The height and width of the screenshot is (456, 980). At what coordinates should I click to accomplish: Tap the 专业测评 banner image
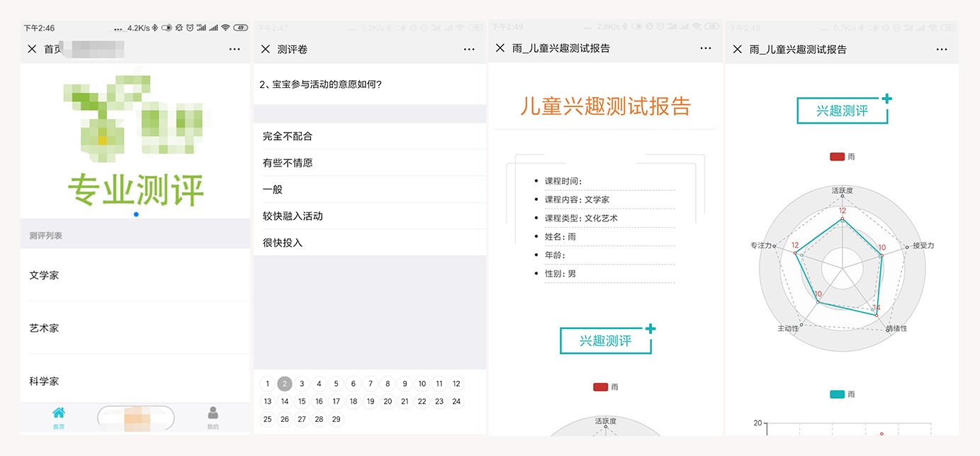point(135,140)
